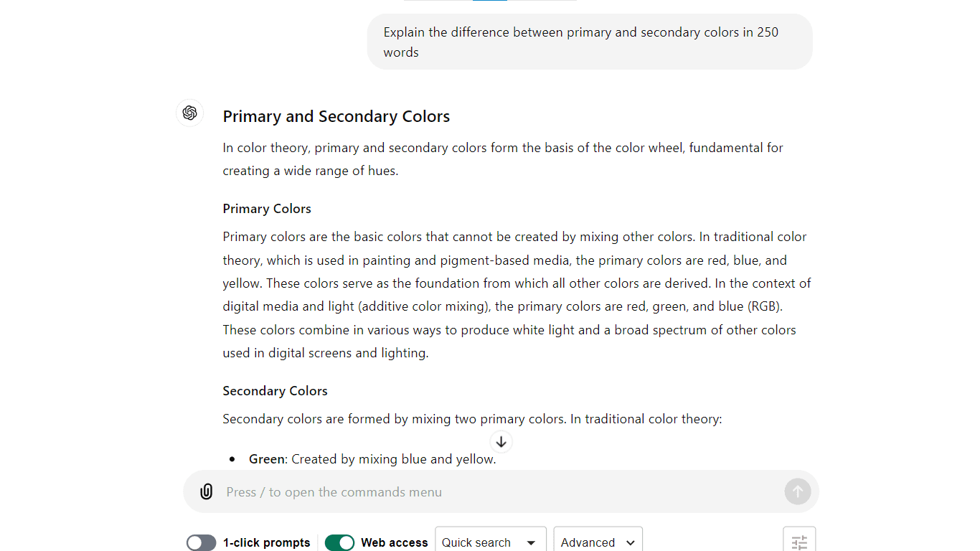Open the Quick search dropdown
Viewport: 980px width, 551px height.
[490, 542]
